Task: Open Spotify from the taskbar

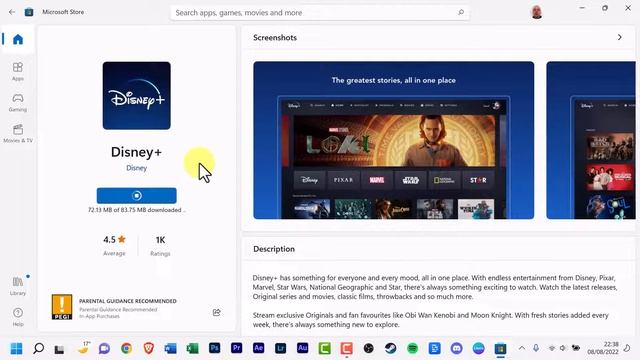Action: pyautogui.click(x=413, y=348)
